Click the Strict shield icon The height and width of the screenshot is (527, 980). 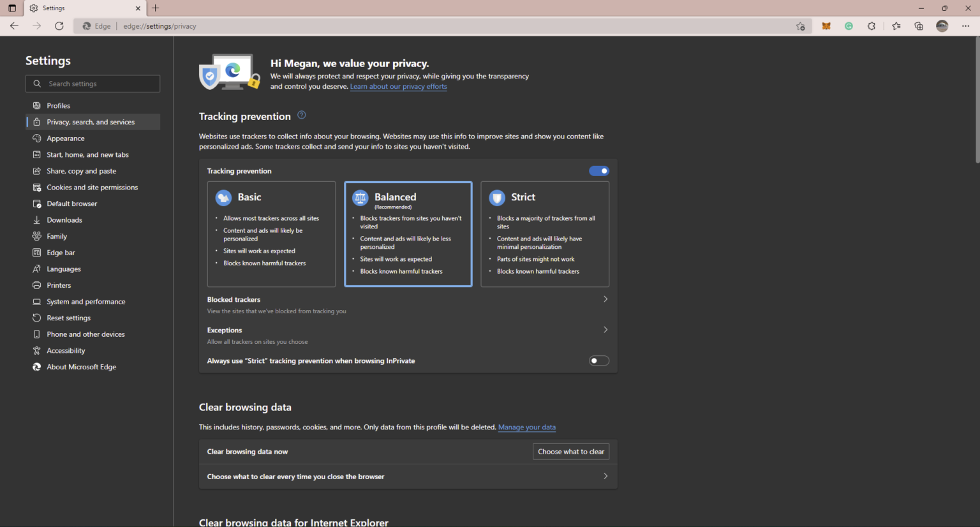pyautogui.click(x=497, y=198)
